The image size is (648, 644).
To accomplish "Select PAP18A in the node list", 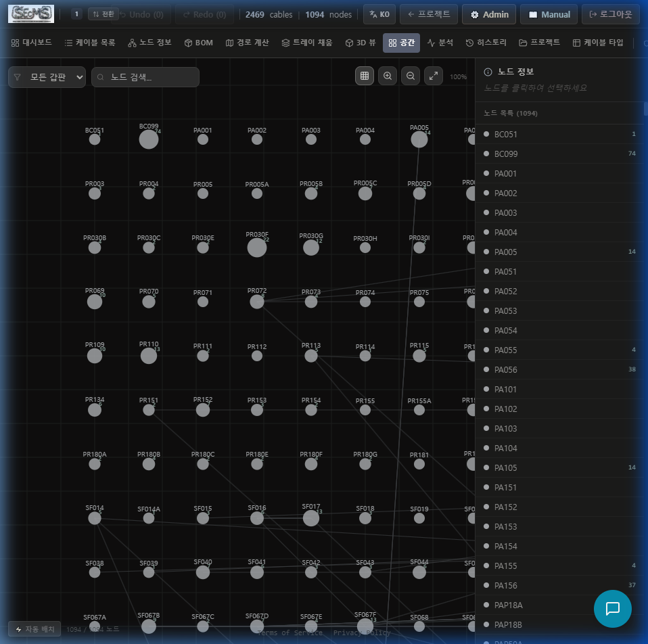I will point(559,605).
